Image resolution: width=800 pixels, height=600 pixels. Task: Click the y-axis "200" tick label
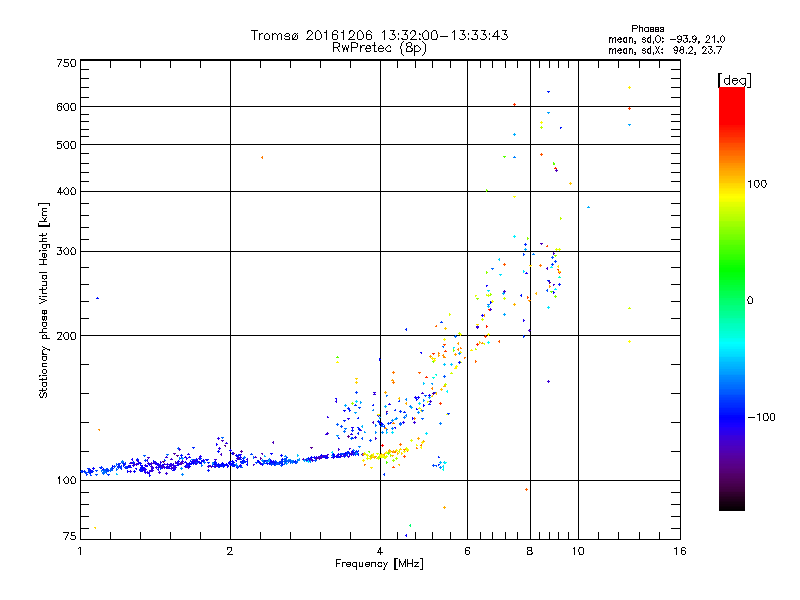pos(67,336)
